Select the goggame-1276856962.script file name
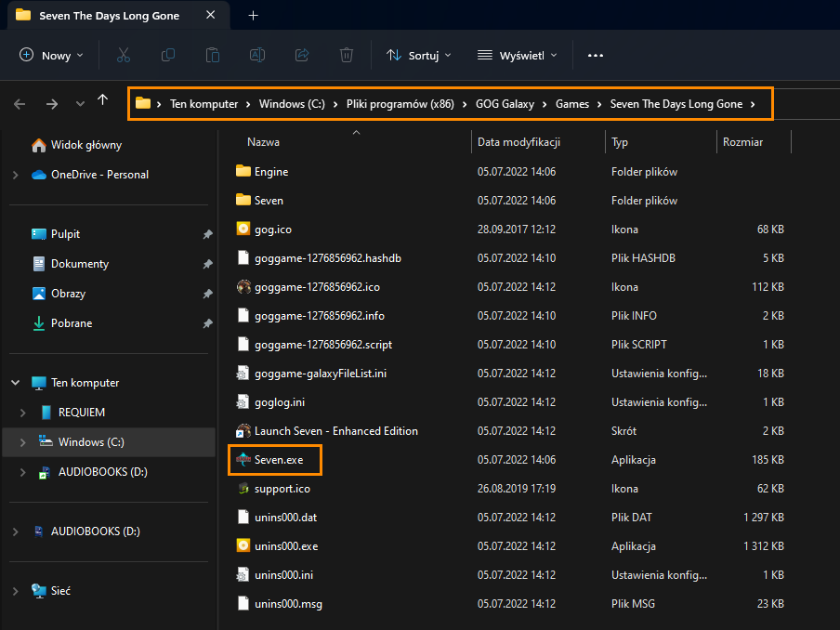Viewport: 840px width, 630px height. 323,345
